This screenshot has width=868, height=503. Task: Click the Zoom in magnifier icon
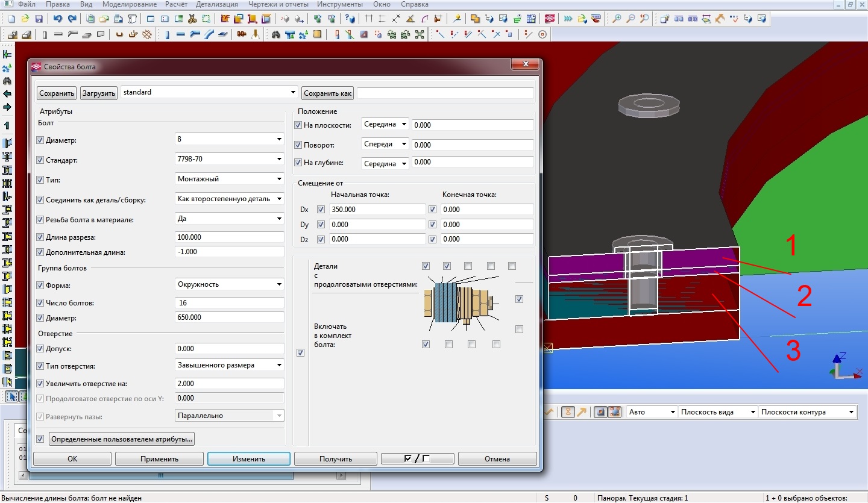pos(617,19)
